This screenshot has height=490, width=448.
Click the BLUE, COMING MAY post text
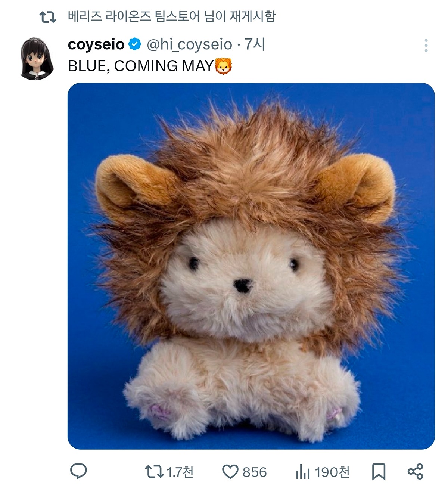pyautogui.click(x=140, y=66)
